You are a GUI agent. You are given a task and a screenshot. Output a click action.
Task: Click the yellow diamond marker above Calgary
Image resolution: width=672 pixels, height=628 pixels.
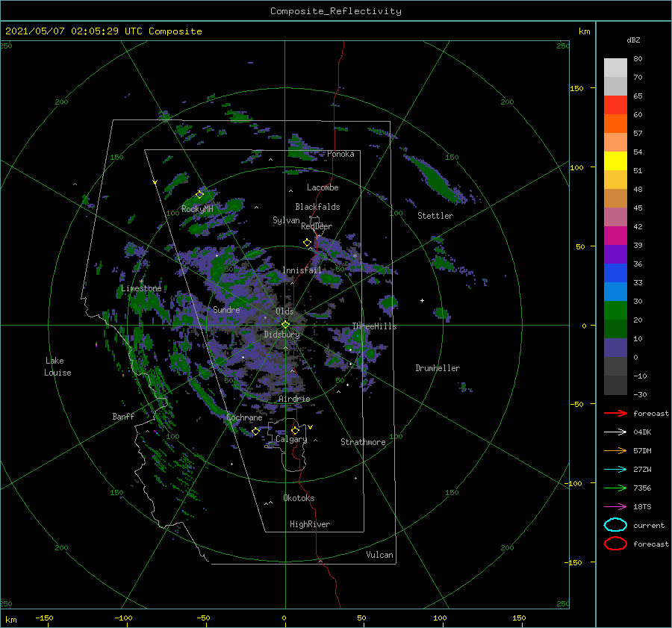pyautogui.click(x=295, y=430)
